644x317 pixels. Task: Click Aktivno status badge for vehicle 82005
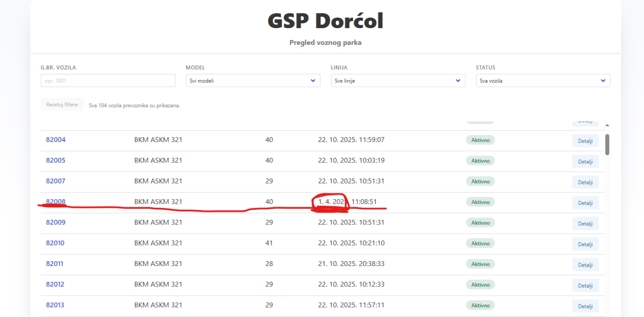[480, 161]
